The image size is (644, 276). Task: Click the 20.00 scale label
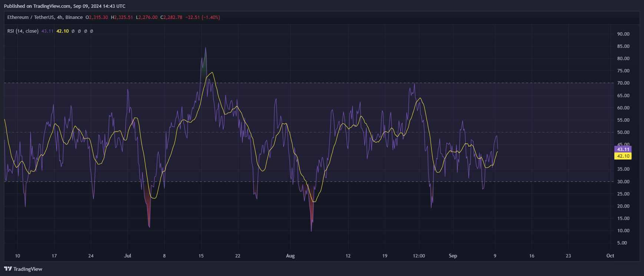point(623,206)
